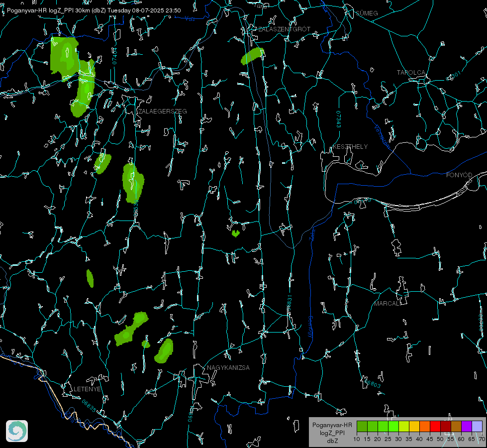487x448 pixels.
Task: Click the 06835 road number label
Action: pyautogui.click(x=89, y=406)
